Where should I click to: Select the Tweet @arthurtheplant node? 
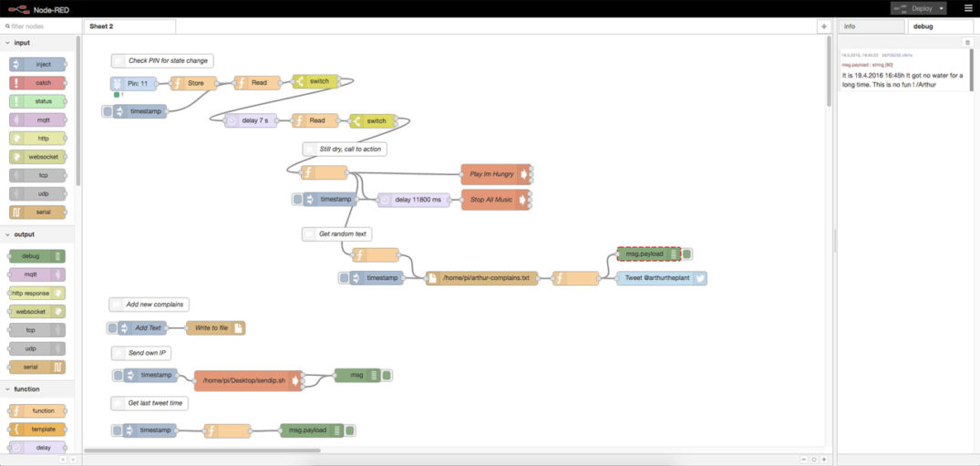(x=661, y=278)
